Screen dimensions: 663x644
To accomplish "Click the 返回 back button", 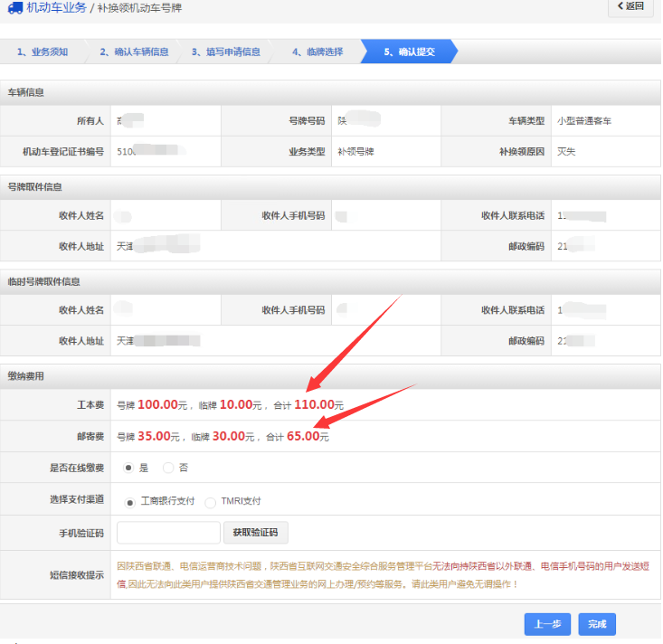I will (x=630, y=7).
